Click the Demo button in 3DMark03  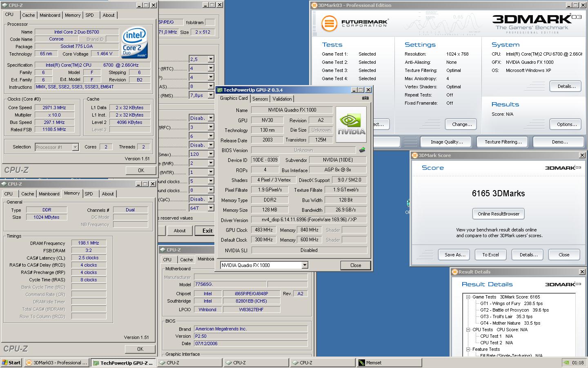coord(559,142)
